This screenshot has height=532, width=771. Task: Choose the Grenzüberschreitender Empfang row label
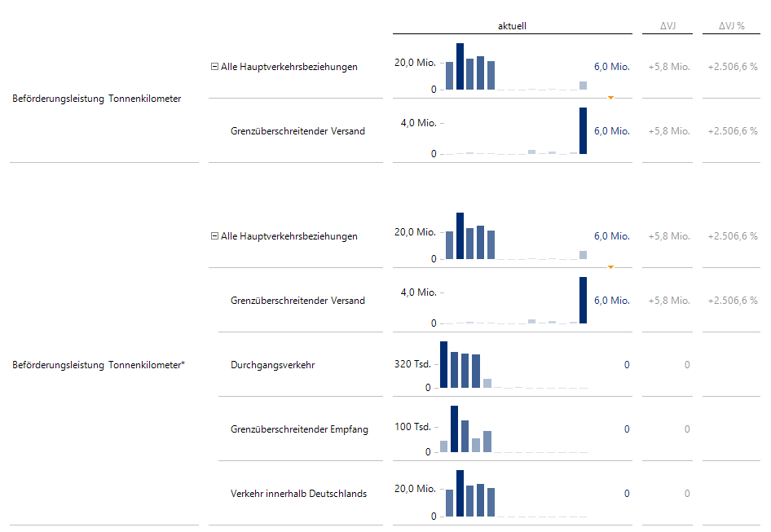tap(299, 429)
